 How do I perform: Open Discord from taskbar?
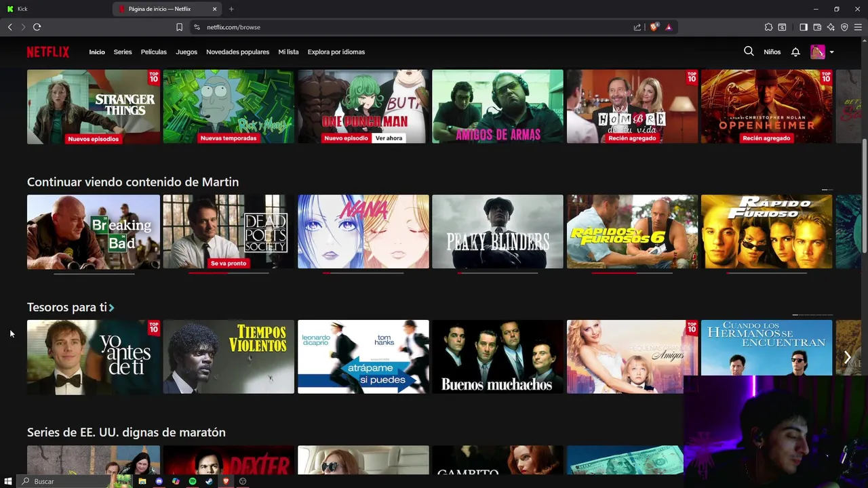159,481
